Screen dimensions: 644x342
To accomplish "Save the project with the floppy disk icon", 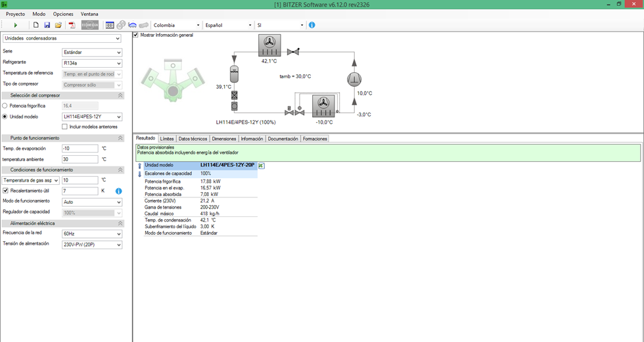I will point(47,25).
